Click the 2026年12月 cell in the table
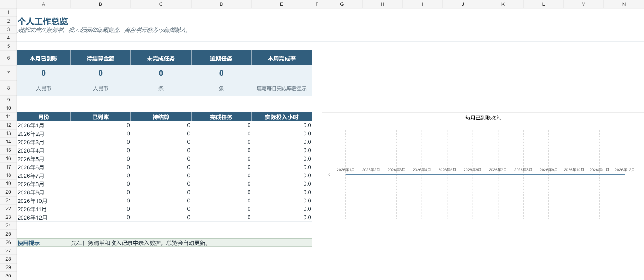Screen dimensions: 644x280 pos(44,218)
